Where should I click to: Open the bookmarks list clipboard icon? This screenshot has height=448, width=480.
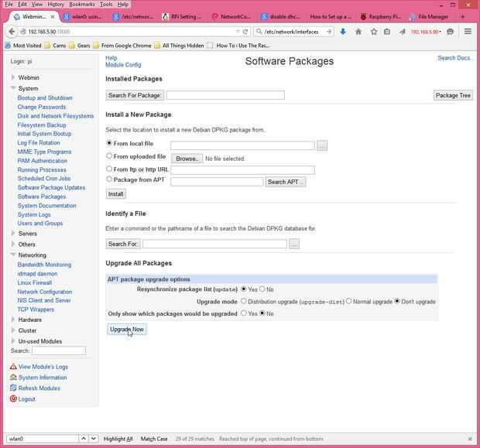[387, 32]
